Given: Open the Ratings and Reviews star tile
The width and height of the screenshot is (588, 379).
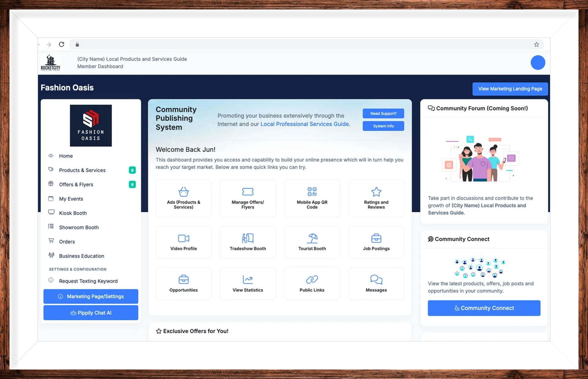Looking at the screenshot, I should (376, 198).
